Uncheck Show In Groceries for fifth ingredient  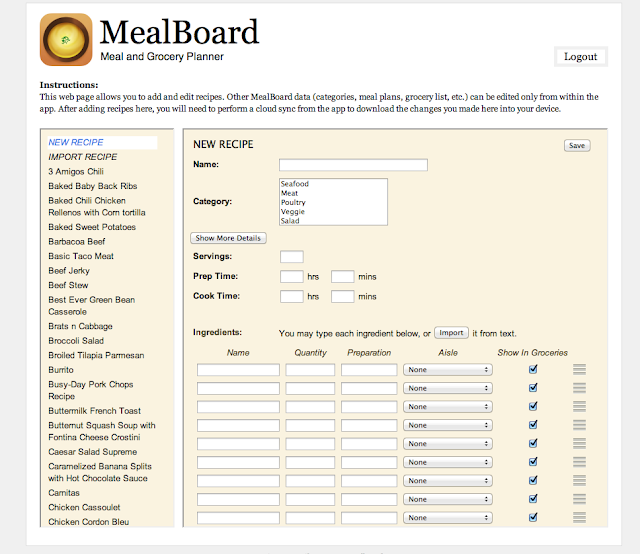coord(533,443)
